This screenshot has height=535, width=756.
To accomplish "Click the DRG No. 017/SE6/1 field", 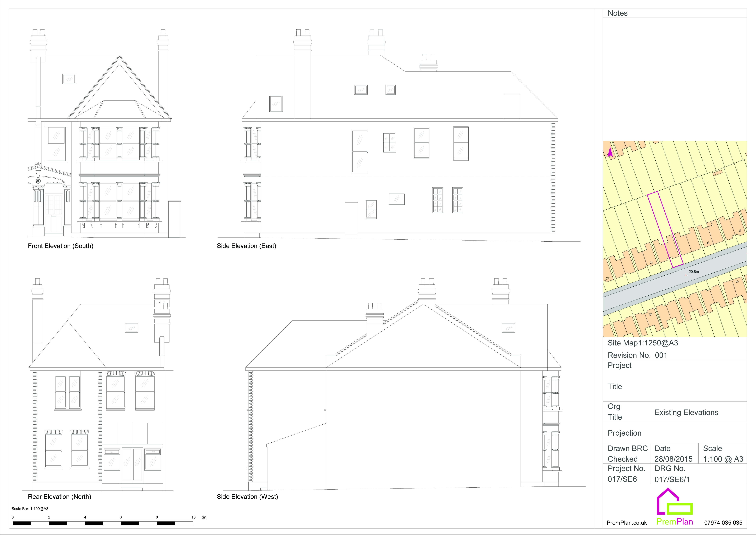I will click(x=672, y=479).
